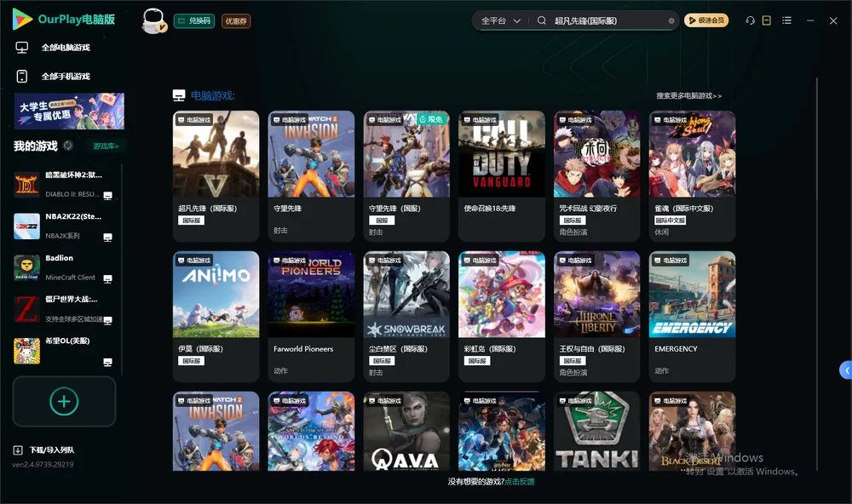
Task: Open the 守望先锋 (国服) limited-free card
Action: (406, 176)
